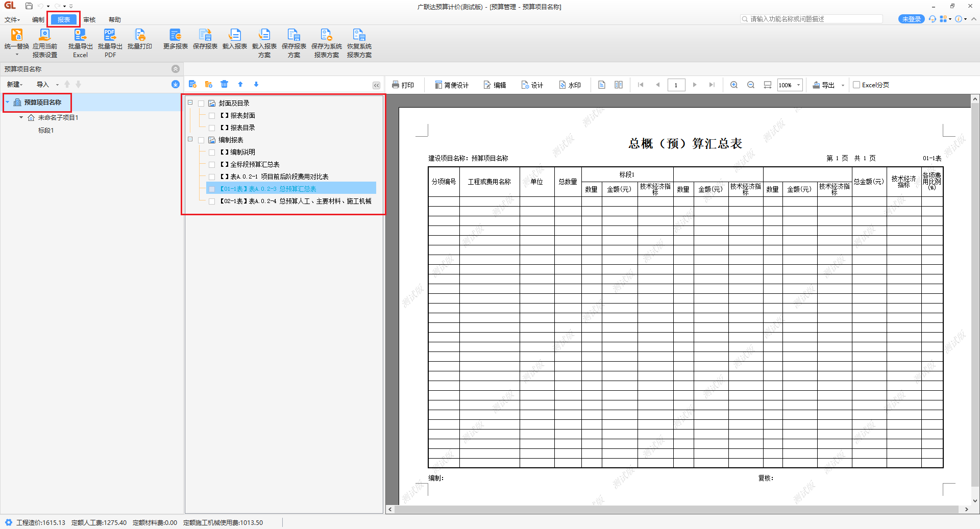Image resolution: width=980 pixels, height=529 pixels.
Task: Collapse the 未命名子项目1 node
Action: tap(21, 117)
